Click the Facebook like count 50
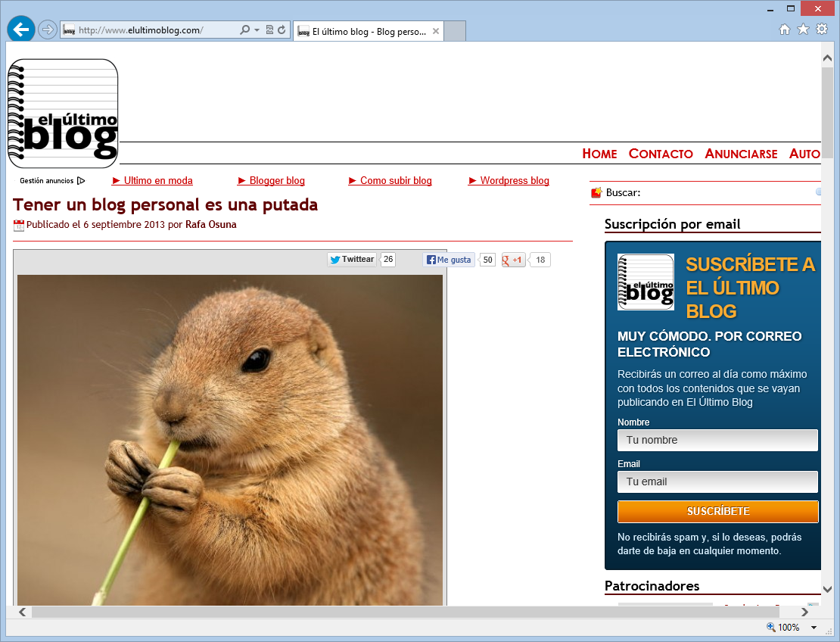 point(487,260)
